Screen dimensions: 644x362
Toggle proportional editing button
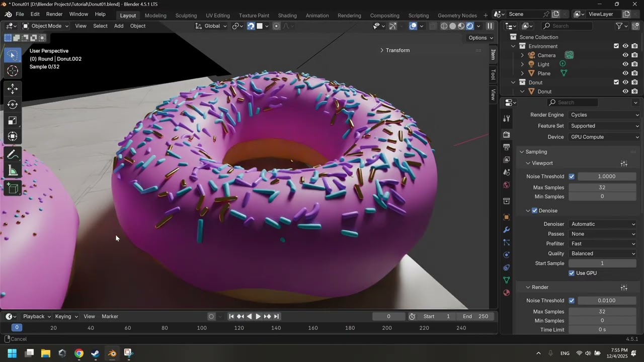coord(276,26)
